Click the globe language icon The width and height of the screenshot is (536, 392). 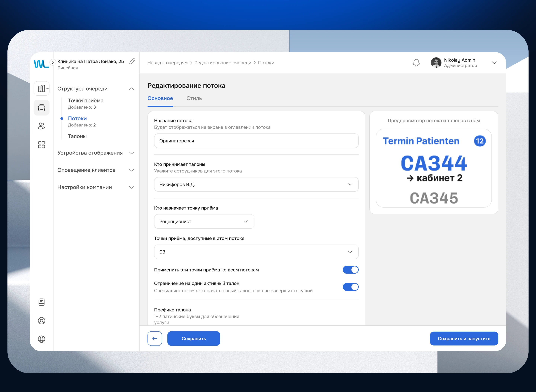coord(42,339)
